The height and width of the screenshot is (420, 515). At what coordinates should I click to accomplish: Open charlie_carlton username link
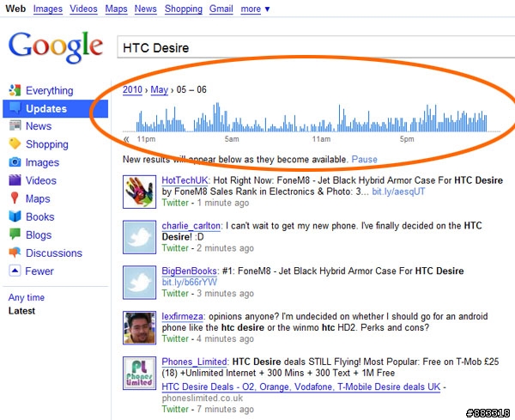point(191,226)
